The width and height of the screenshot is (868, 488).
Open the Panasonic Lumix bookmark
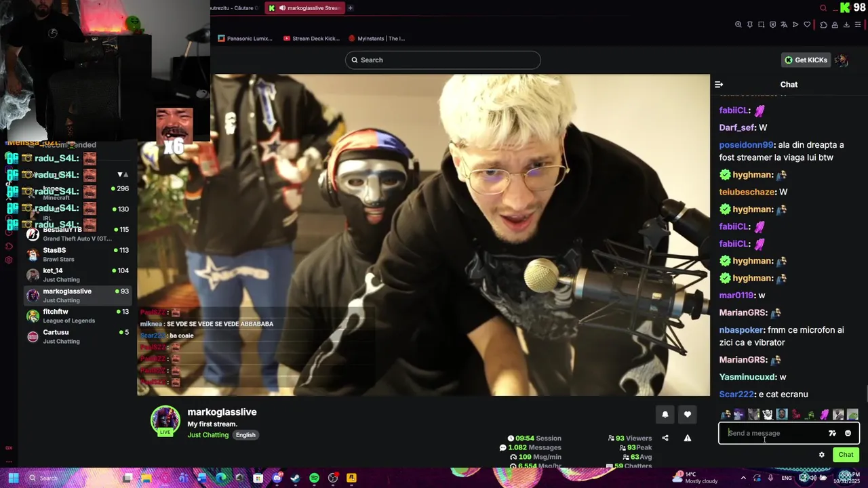click(x=245, y=39)
